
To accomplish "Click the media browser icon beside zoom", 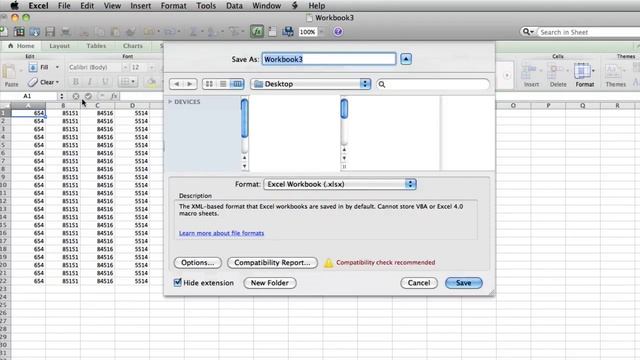I will (288, 32).
